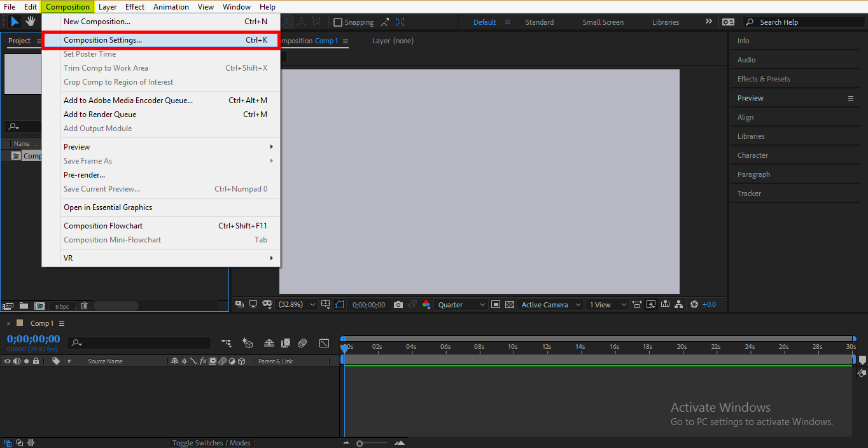The height and width of the screenshot is (448, 868).
Task: Click the Toggle Switches / Modes button
Action: (211, 442)
